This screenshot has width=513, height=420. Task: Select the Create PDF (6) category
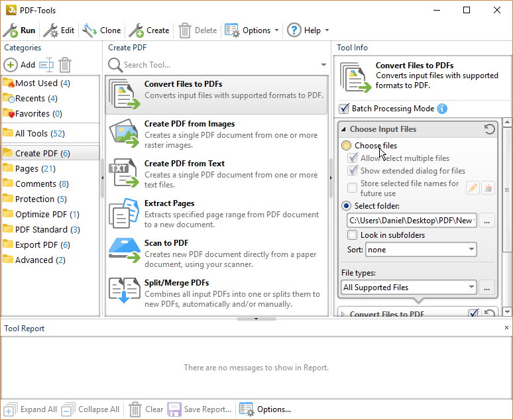(x=50, y=153)
